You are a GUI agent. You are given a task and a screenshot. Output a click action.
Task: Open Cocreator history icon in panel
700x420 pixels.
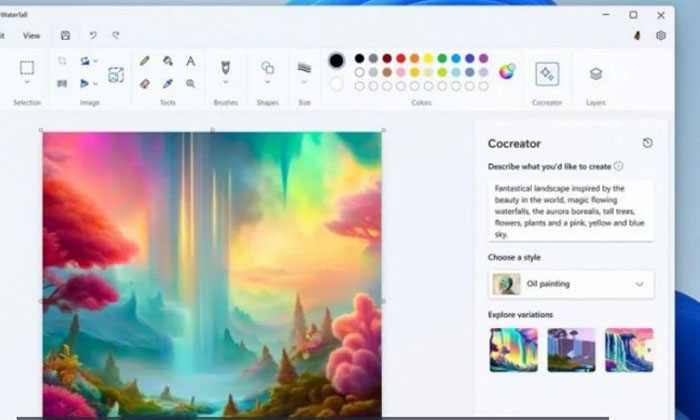647,143
